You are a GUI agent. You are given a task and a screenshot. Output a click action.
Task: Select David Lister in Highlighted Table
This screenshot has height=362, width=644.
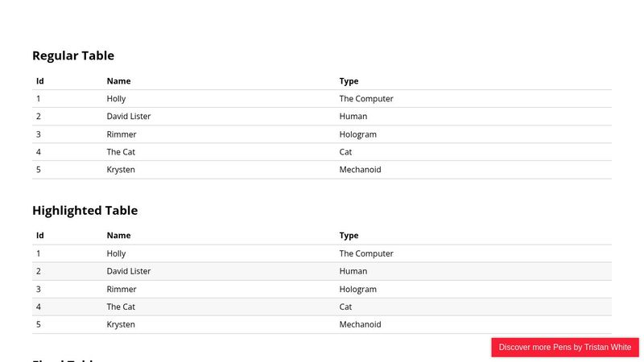coord(128,271)
